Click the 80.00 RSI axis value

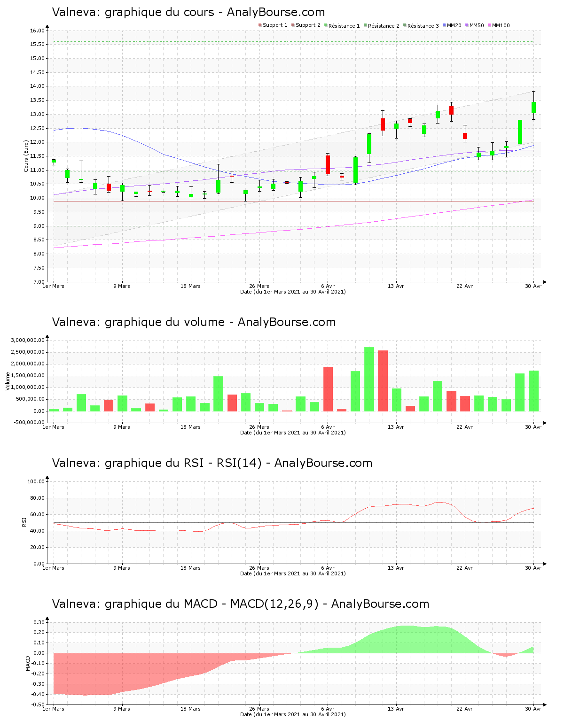[37, 498]
